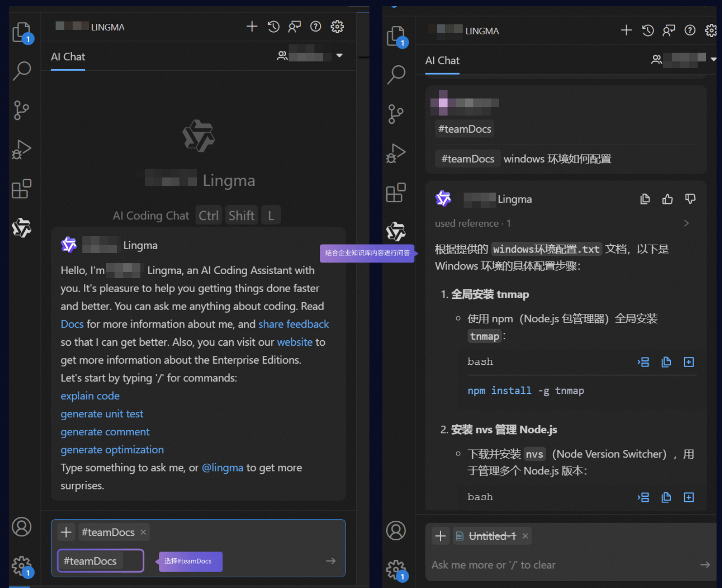Open Source Control in left window sidebar
The width and height of the screenshot is (722, 588).
(21, 110)
